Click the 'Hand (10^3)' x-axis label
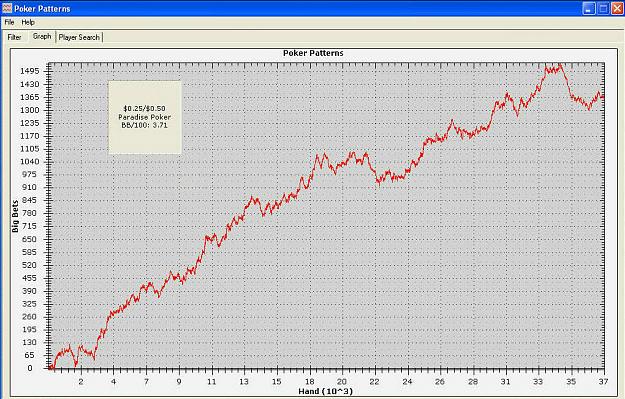This screenshot has height=399, width=625. pos(325,391)
